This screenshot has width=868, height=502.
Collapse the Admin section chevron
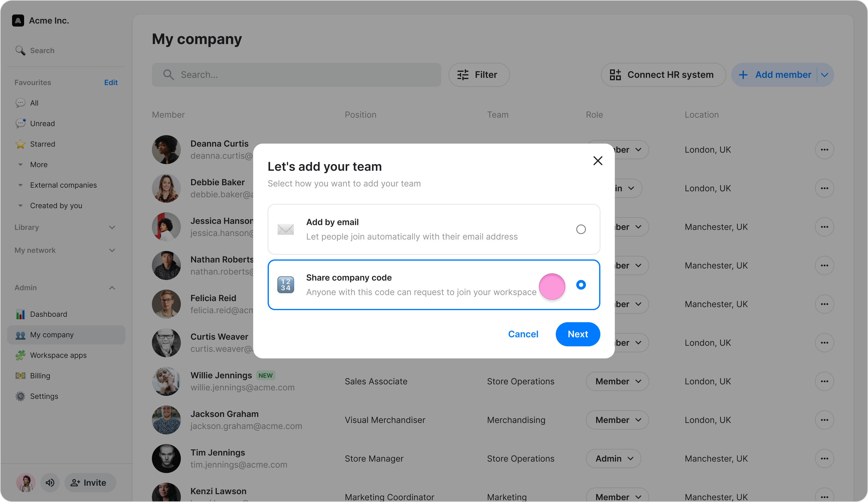coord(112,288)
